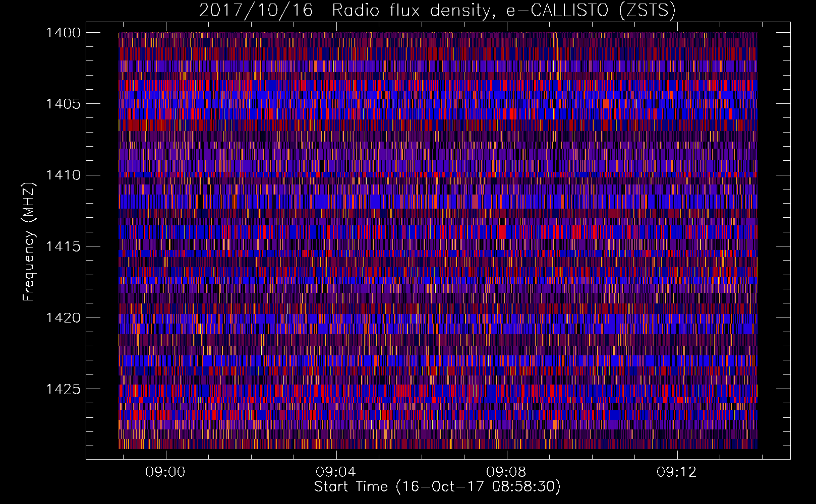This screenshot has width=816, height=504.
Task: Click the 'Start Time (16-Oct-17 08:58:30)' label
Action: 437,487
